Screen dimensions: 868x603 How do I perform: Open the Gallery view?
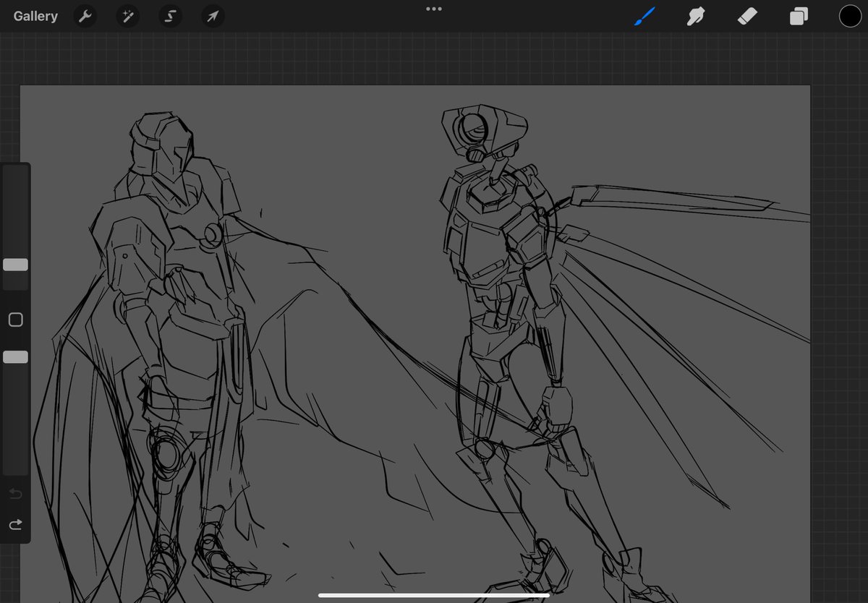point(35,16)
